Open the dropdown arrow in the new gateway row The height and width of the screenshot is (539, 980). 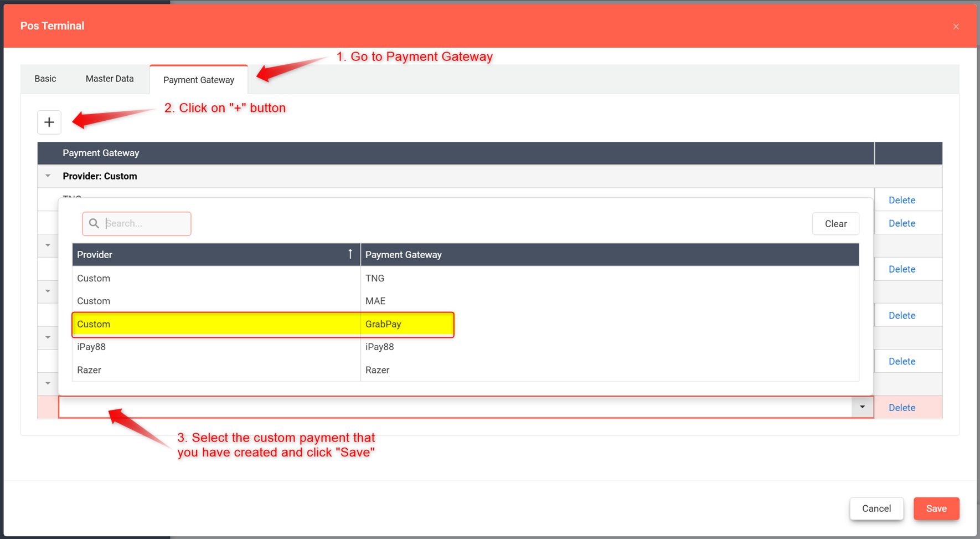pyautogui.click(x=862, y=407)
